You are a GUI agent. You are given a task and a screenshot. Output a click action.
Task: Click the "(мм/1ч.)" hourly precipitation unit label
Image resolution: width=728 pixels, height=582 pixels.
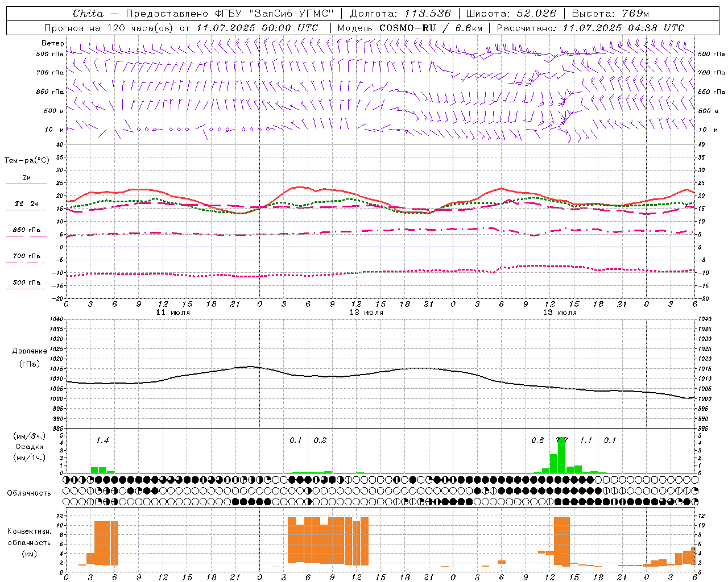[x=30, y=458]
